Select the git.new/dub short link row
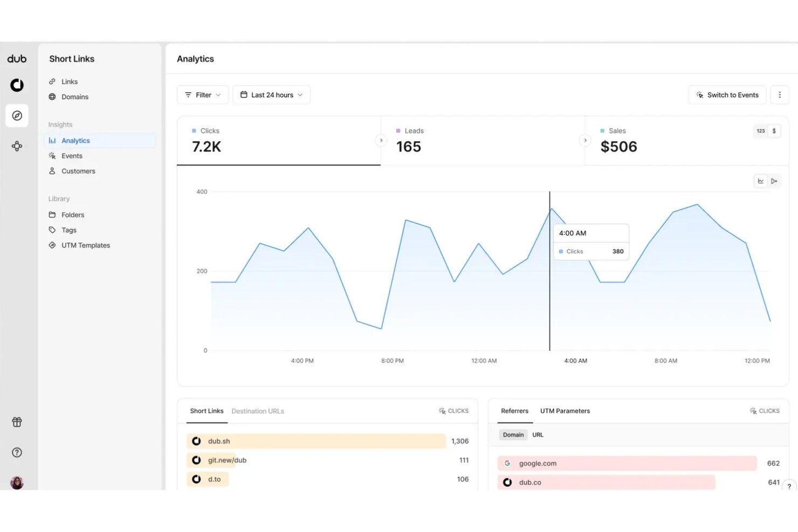The width and height of the screenshot is (798, 532). [328, 460]
